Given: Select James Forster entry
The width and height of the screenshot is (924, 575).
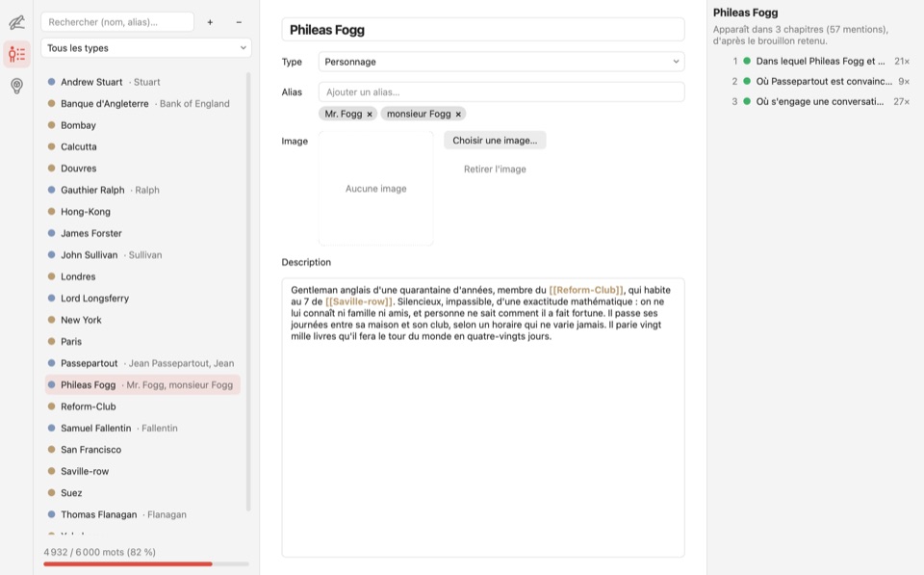Looking at the screenshot, I should [x=142, y=233].
